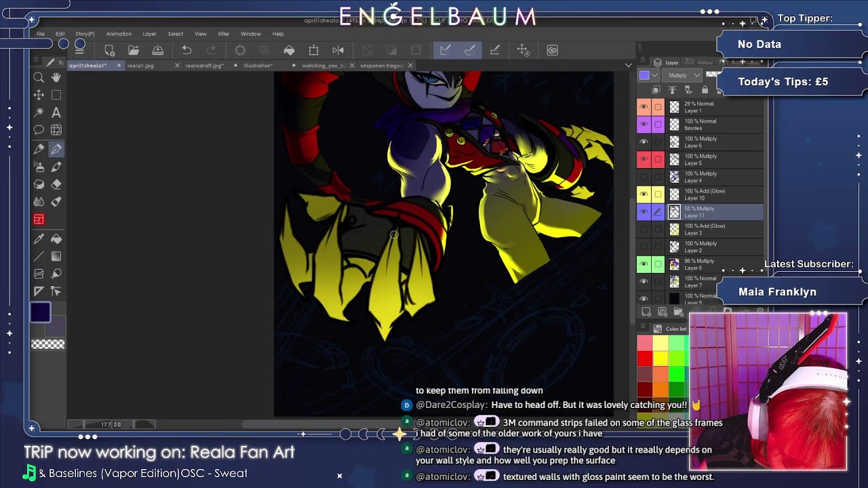868x488 pixels.
Task: Click the Layer 4 thumbnail
Action: tap(674, 177)
